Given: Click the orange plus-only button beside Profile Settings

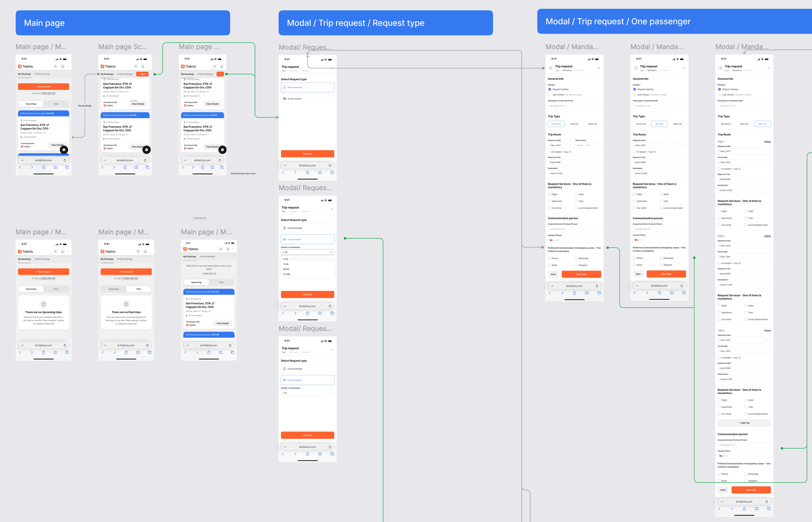Looking at the screenshot, I should pyautogui.click(x=220, y=74).
